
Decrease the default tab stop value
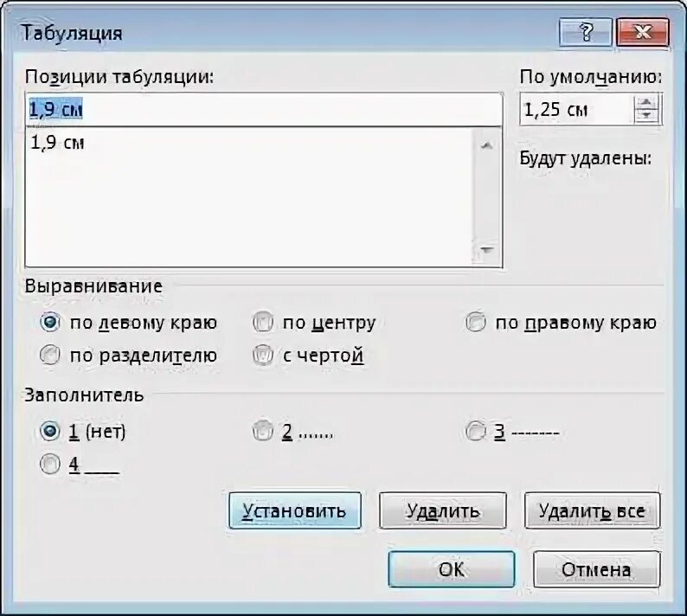pos(646,117)
